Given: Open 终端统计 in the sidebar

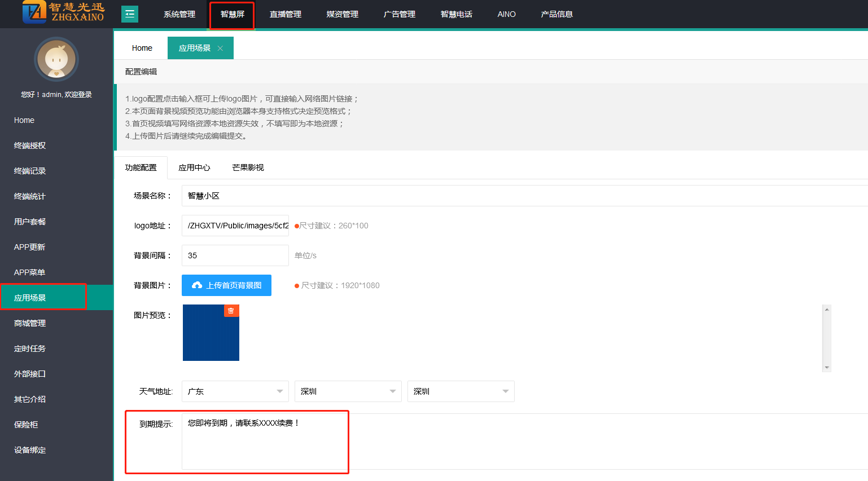Looking at the screenshot, I should pyautogui.click(x=56, y=196).
